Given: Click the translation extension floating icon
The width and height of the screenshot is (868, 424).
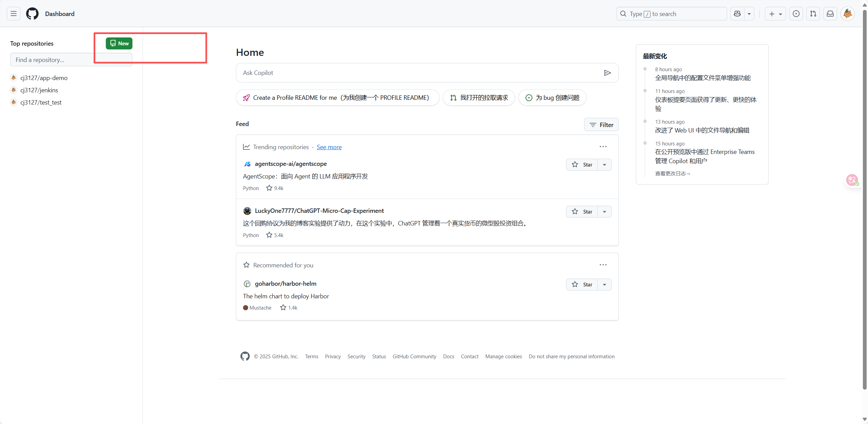Looking at the screenshot, I should (x=852, y=180).
